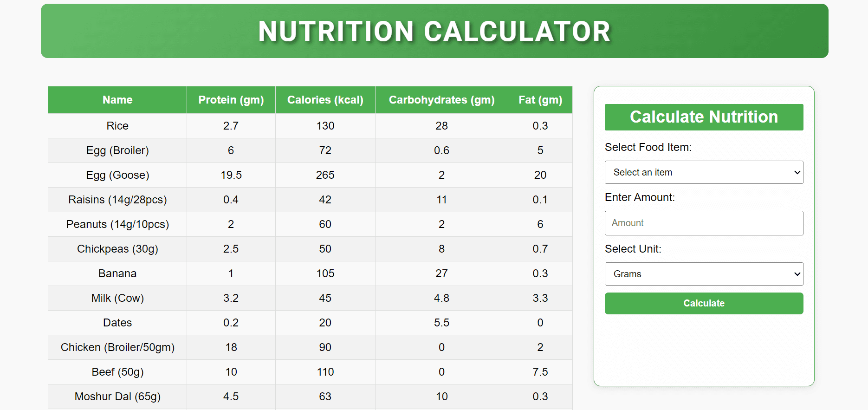Click the Chicken (Broiler/50gm) name cell

coord(117,347)
